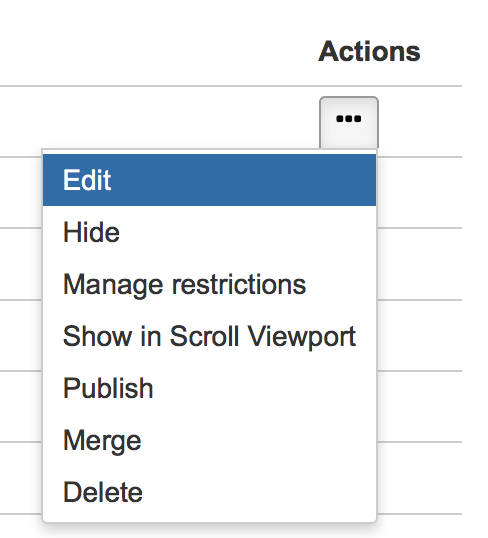Open restrictions management for this item

pos(209,284)
